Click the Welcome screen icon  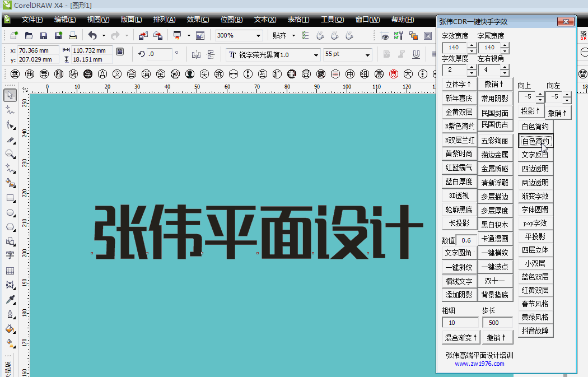coord(200,36)
